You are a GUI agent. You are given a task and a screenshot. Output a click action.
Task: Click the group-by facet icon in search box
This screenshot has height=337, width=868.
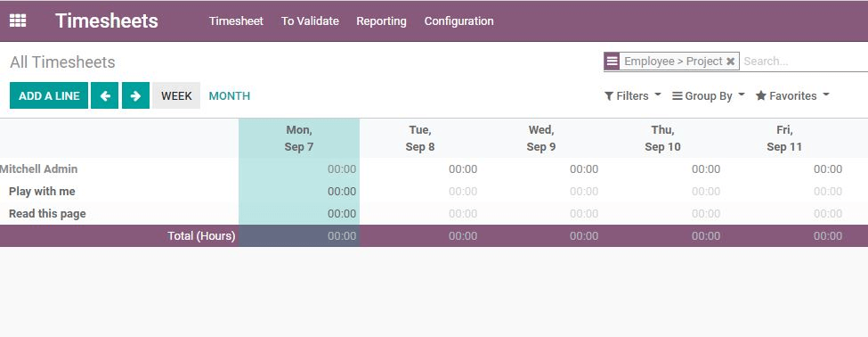612,61
